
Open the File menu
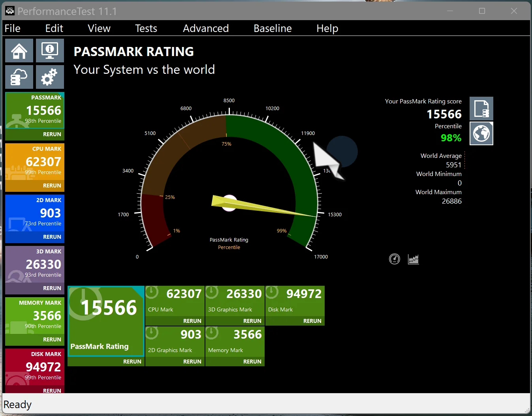point(13,28)
